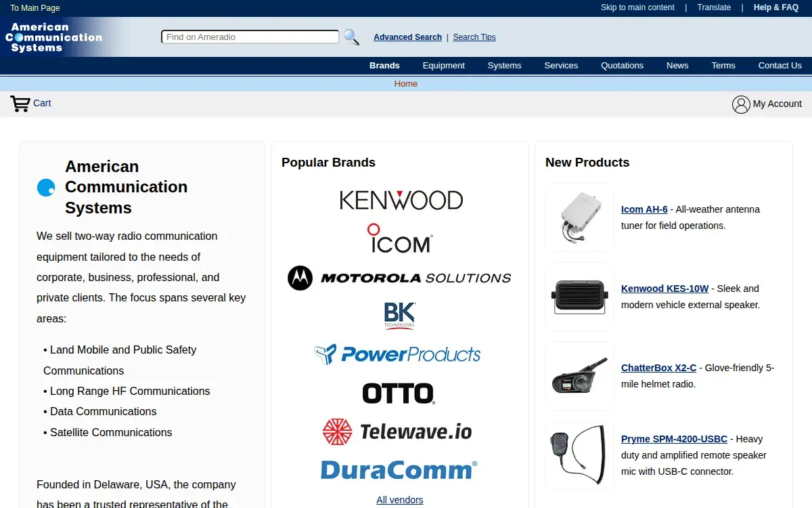Open the Icom brand logo
The height and width of the screenshot is (508, 812).
(x=400, y=238)
